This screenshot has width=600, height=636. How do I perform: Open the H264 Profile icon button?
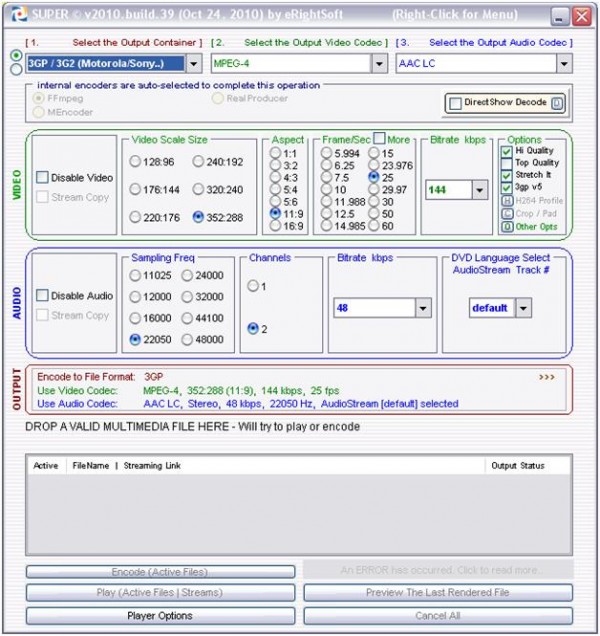(507, 201)
